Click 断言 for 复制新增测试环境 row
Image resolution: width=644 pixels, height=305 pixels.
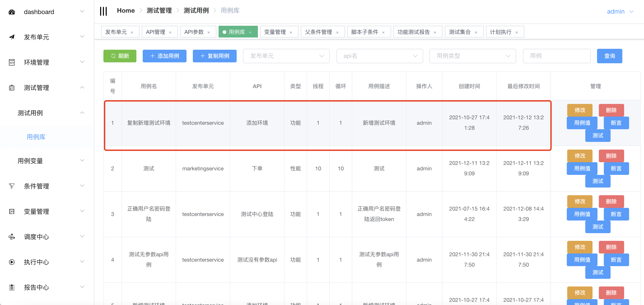[x=616, y=123]
